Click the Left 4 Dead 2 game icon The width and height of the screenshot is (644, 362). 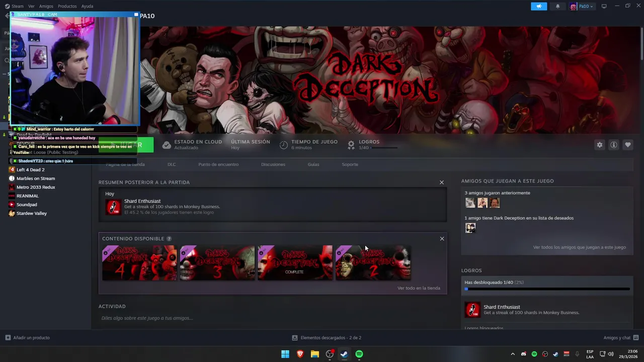tap(12, 170)
